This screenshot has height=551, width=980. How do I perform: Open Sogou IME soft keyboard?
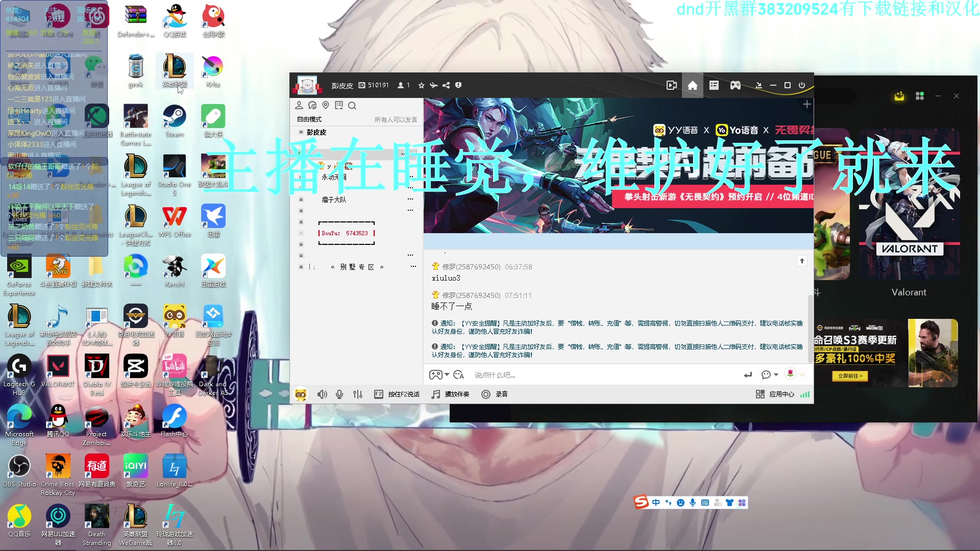(x=705, y=503)
